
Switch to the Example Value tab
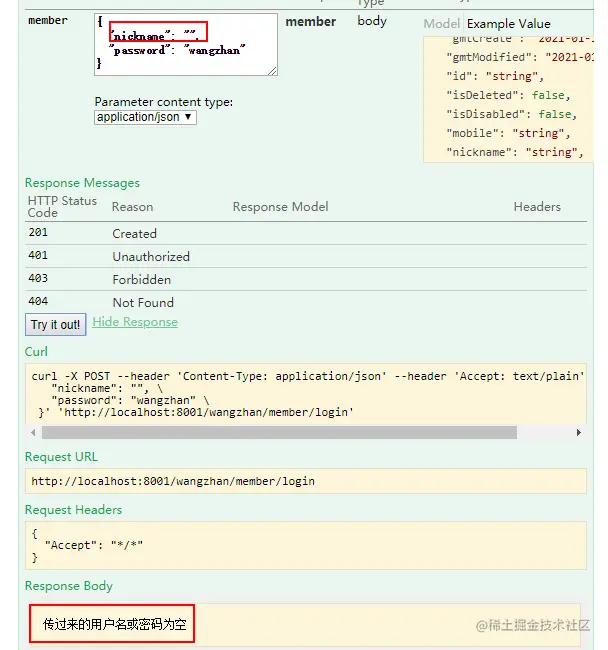509,24
